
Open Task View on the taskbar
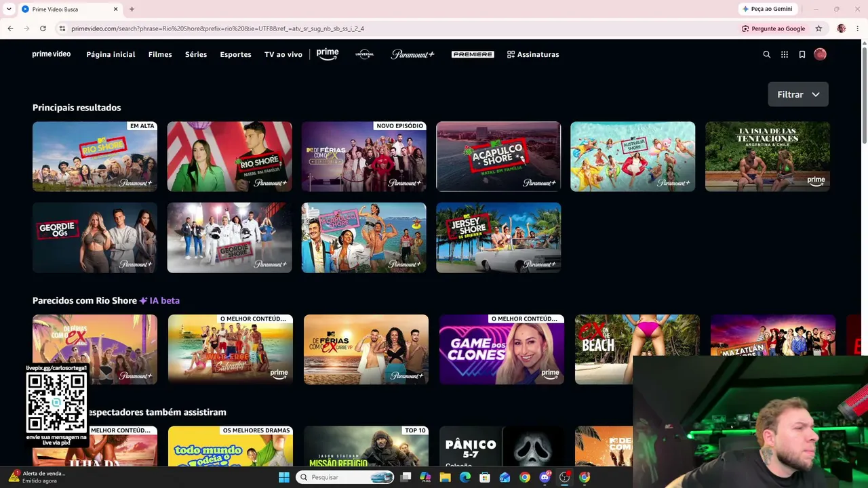click(406, 477)
